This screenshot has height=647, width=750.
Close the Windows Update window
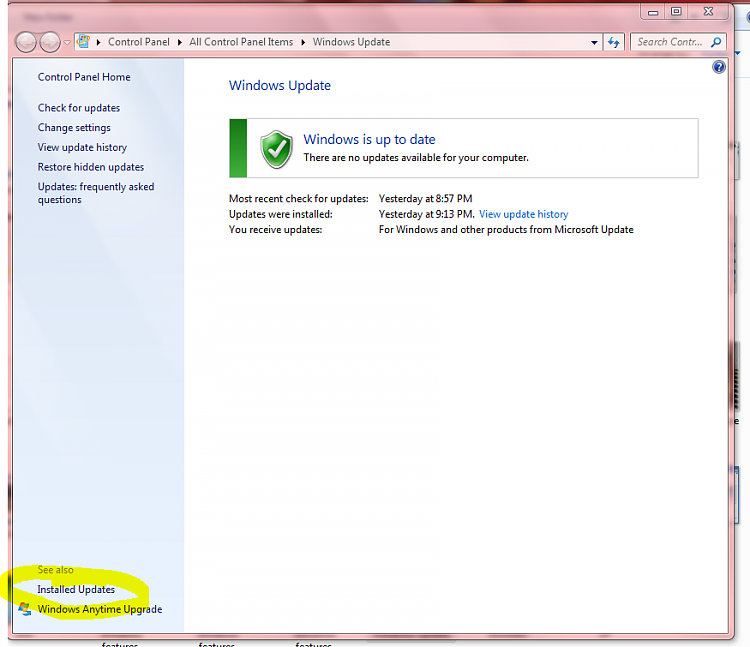[x=708, y=12]
